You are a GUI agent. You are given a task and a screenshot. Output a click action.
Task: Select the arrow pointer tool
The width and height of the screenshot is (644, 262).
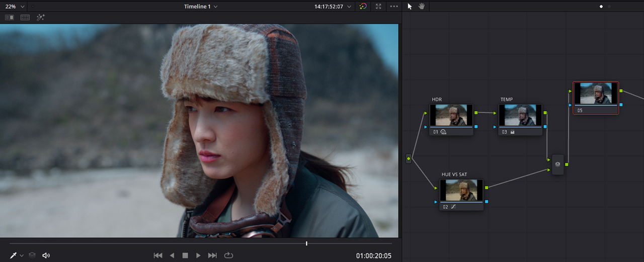410,7
